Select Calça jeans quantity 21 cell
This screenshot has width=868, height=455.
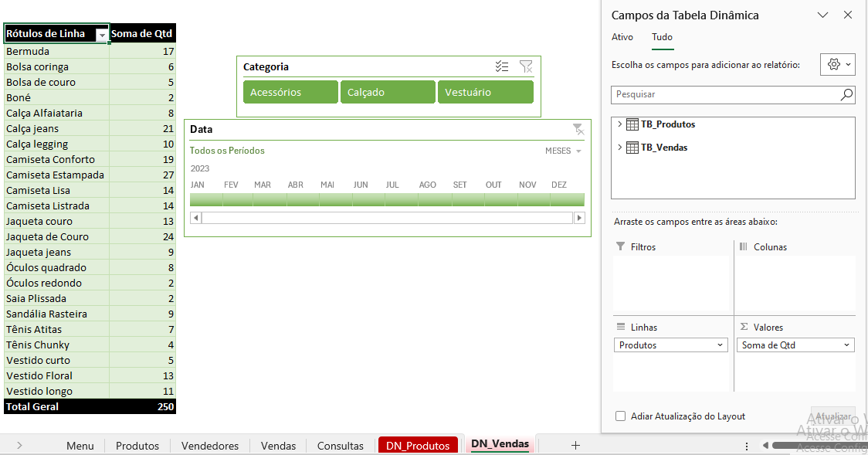142,128
